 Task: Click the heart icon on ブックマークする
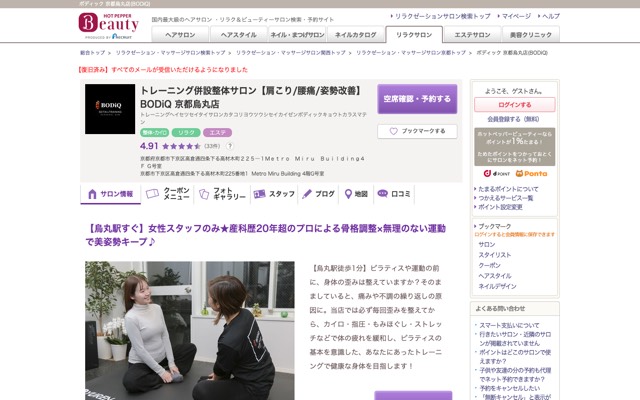click(x=393, y=131)
